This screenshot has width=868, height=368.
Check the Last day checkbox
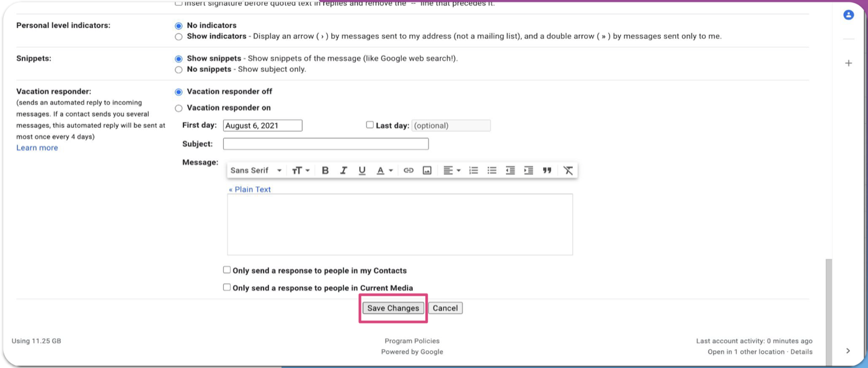tap(370, 125)
